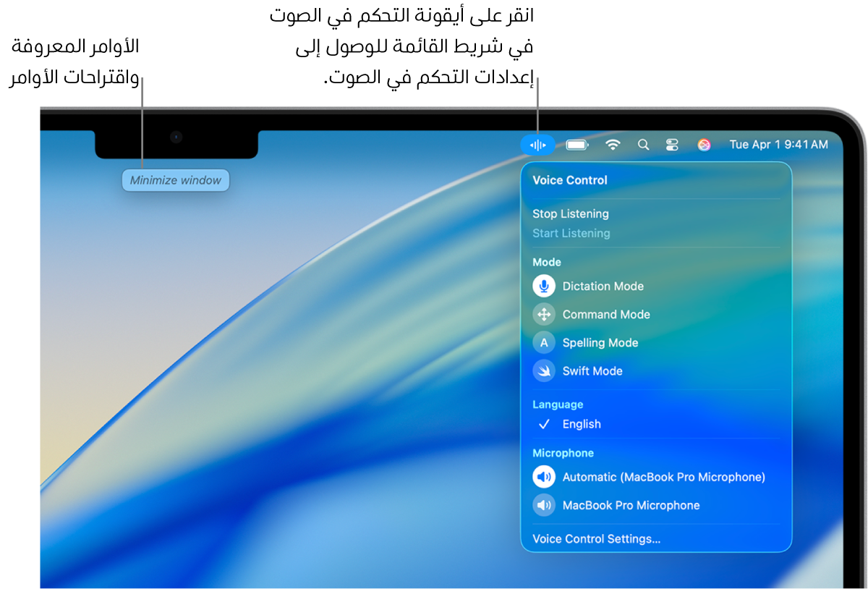Screen dimensions: 868x589
Task: Open Control Center icon in menu bar
Action: click(x=672, y=145)
